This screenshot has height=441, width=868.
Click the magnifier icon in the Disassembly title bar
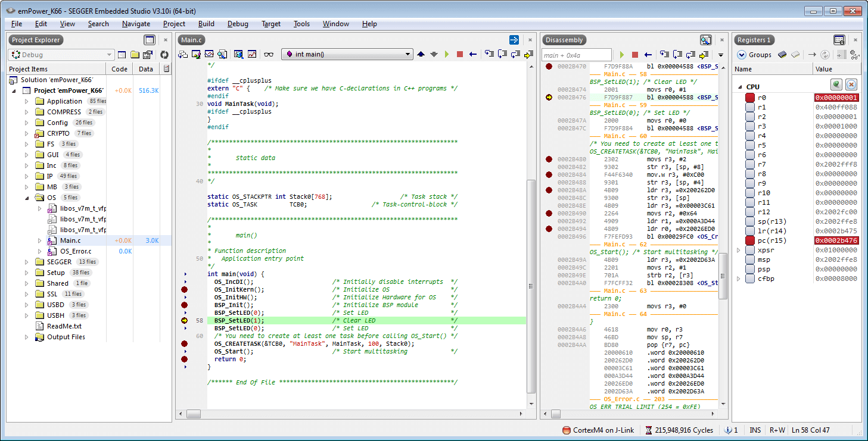705,40
